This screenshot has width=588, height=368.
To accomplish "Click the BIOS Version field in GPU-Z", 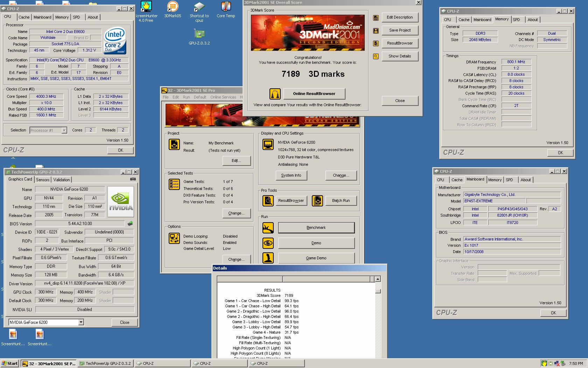I will point(80,224).
